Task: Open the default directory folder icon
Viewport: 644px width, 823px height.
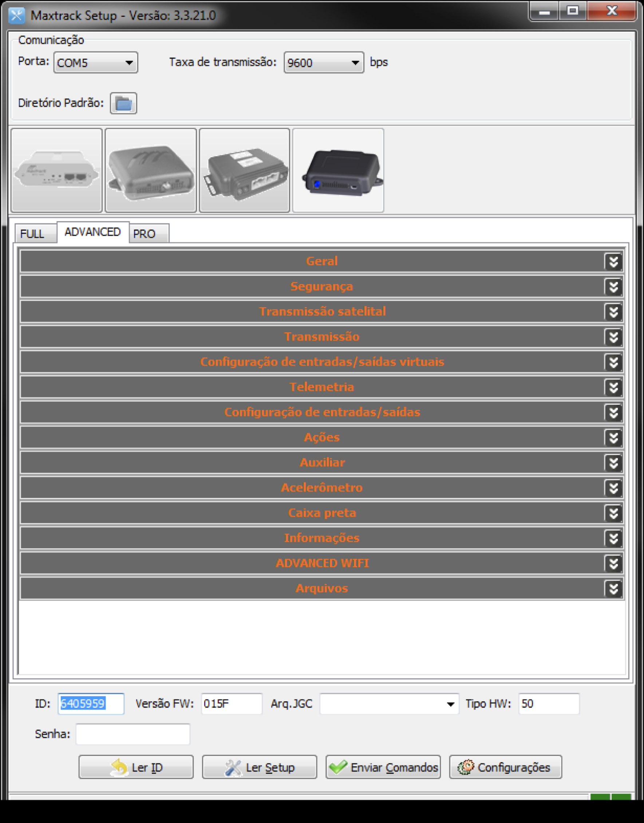Action: (x=123, y=103)
